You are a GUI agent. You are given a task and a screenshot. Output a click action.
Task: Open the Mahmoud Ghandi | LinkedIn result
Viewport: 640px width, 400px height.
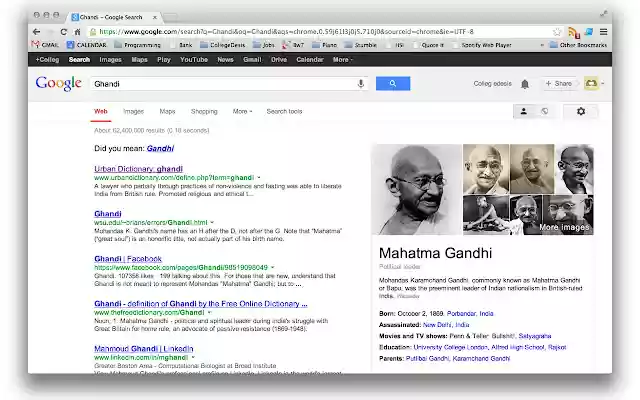144,349
